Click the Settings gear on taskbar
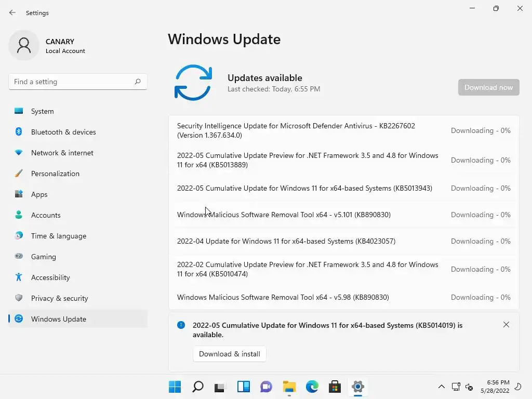532x399 pixels. click(x=357, y=387)
